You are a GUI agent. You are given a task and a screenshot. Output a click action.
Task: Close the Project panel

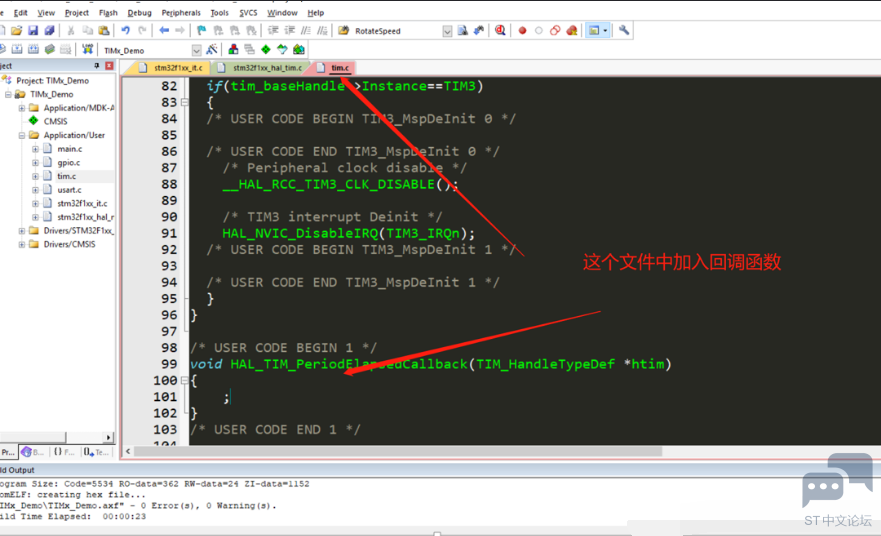(x=109, y=66)
